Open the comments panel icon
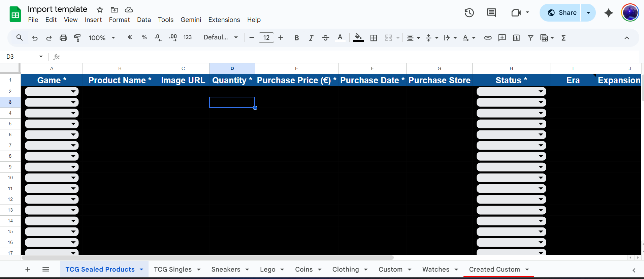 click(x=491, y=13)
